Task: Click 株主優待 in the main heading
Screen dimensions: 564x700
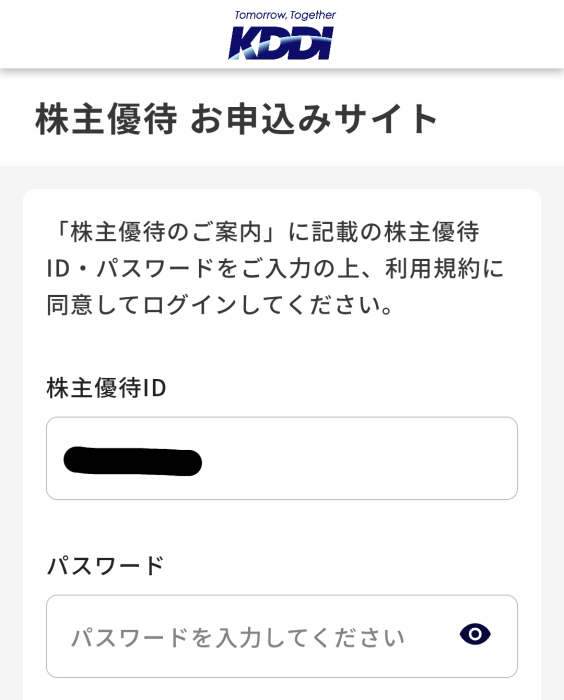Action: coord(106,119)
